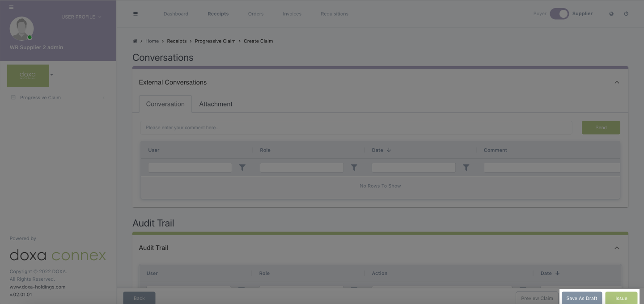The width and height of the screenshot is (644, 304).
Task: Click the sidebar collapse icon above the avatar
Action: (11, 7)
